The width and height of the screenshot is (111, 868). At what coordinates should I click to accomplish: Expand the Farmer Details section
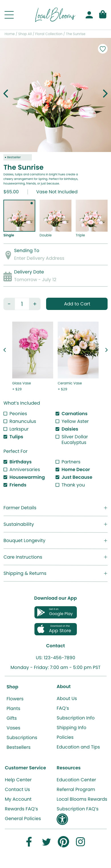[55, 508]
